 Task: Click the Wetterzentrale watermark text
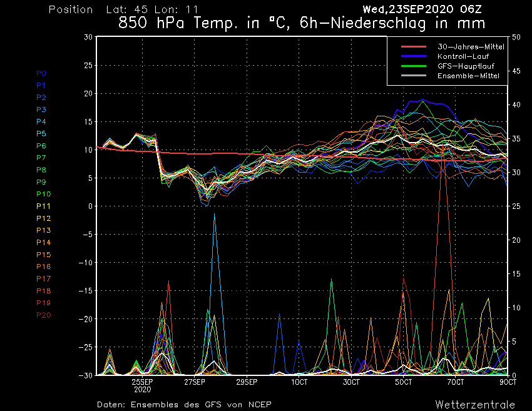(475, 404)
